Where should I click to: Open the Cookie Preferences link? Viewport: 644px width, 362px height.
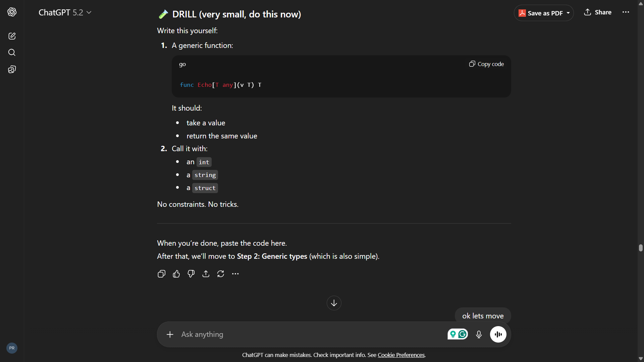[x=401, y=355]
